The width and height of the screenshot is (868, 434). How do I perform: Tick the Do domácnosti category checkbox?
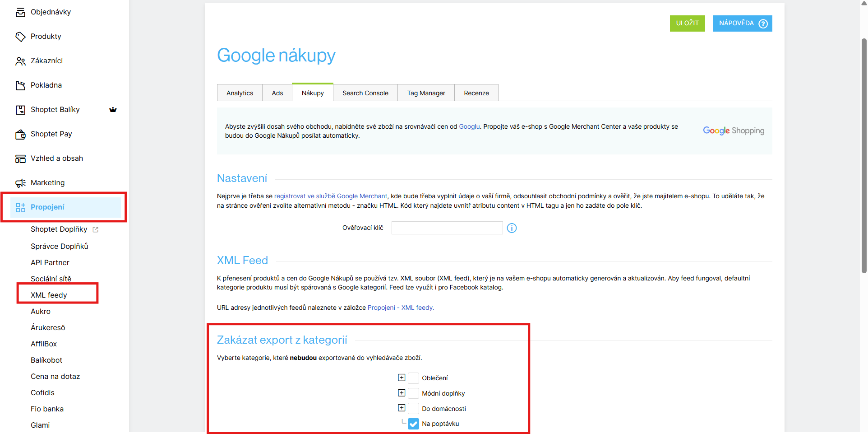click(x=413, y=409)
